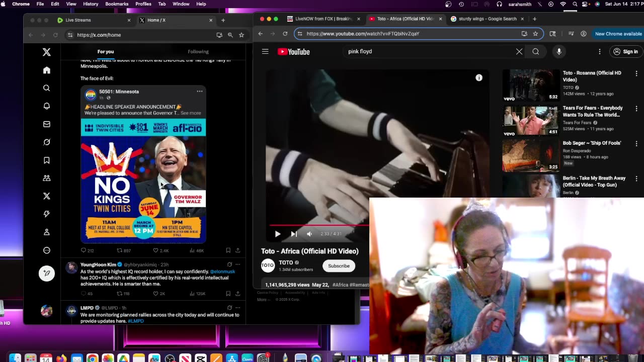Image resolution: width=644 pixels, height=362 pixels.
Task: Open more options on LMPD post
Action: tap(237, 308)
